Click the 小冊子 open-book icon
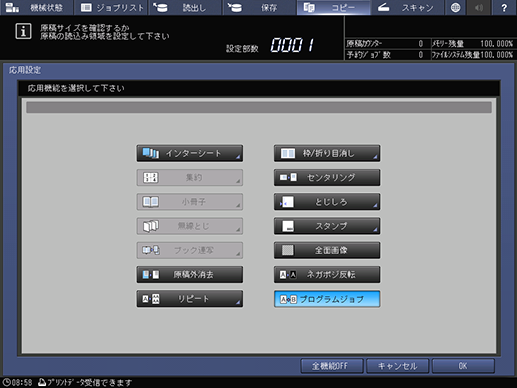The width and height of the screenshot is (517, 388). click(151, 202)
